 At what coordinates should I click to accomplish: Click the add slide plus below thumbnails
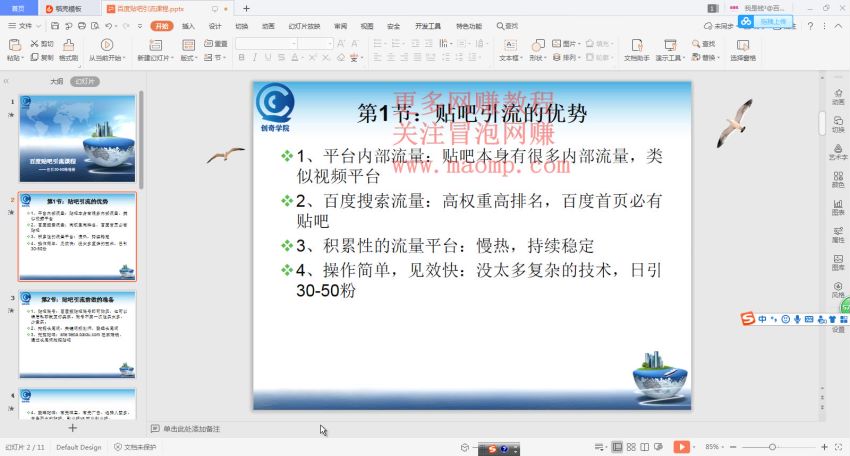point(72,428)
